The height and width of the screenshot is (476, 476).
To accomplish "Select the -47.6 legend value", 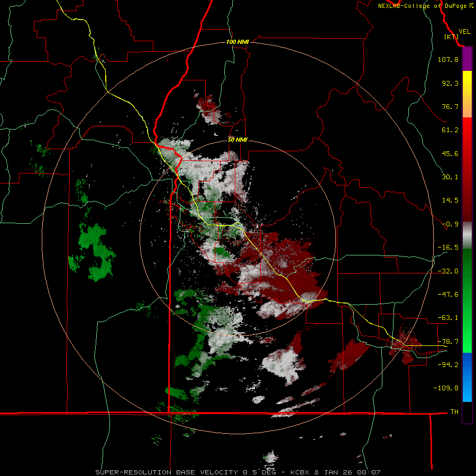I will coord(448,295).
